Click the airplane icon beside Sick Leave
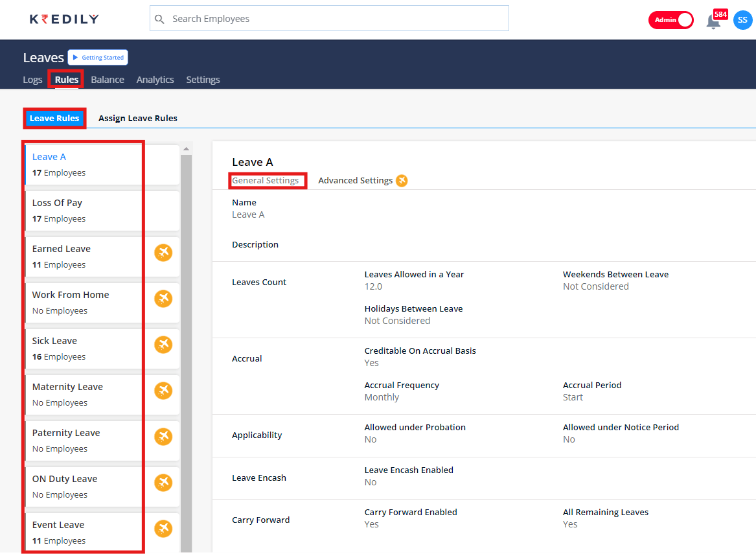The height and width of the screenshot is (554, 756). point(163,345)
